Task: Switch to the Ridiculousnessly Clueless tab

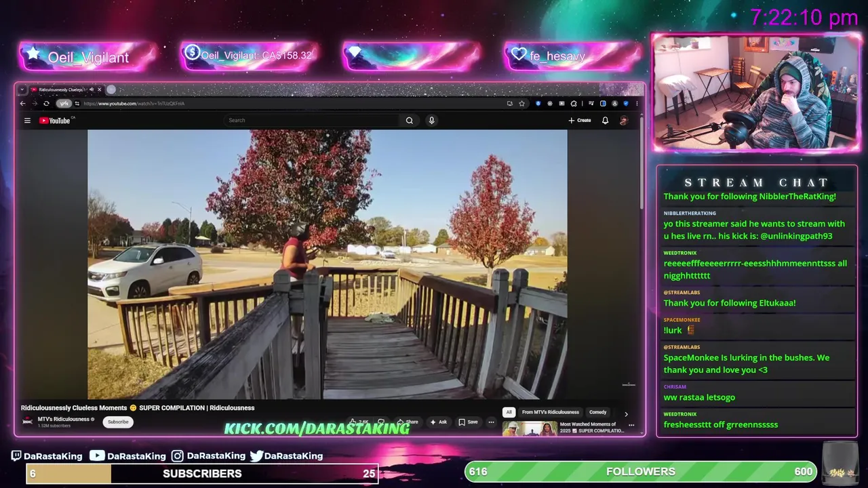Action: [61, 89]
